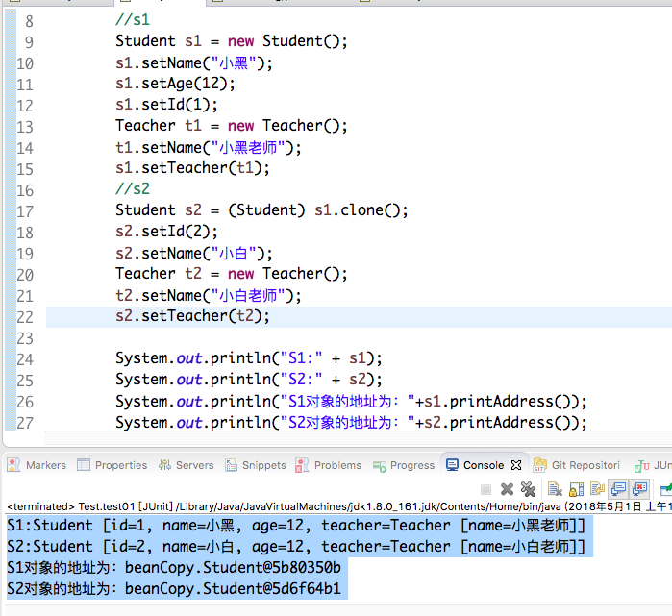This screenshot has width=672, height=616.
Task: Toggle Scroll Lock in the console
Action: (x=575, y=489)
